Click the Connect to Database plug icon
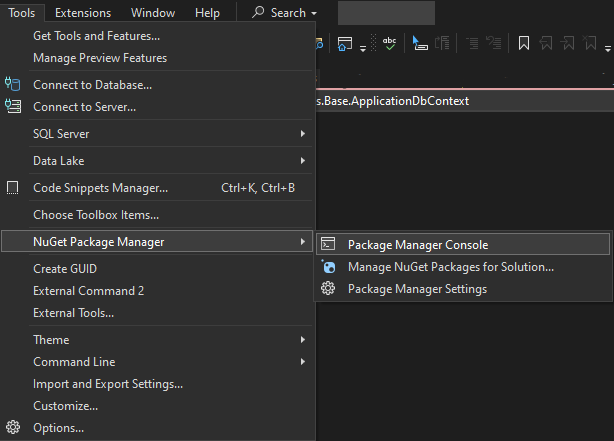 13,84
